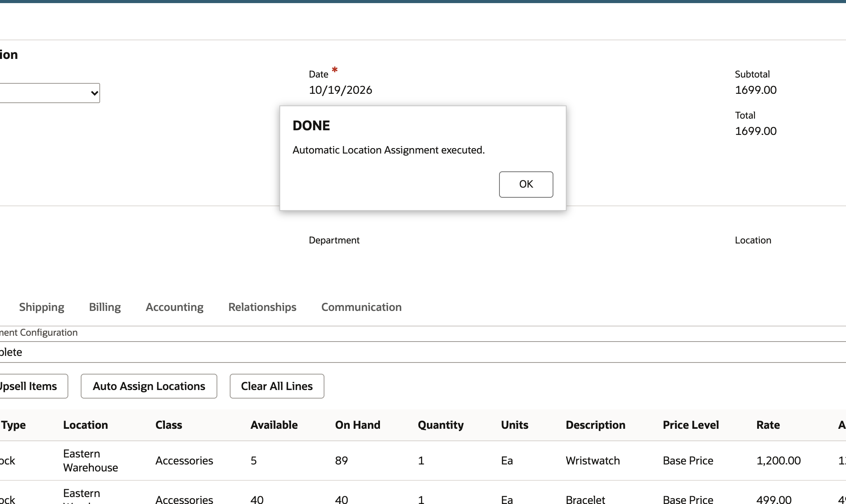This screenshot has height=504, width=846.
Task: Open the Shipping tab
Action: (42, 307)
